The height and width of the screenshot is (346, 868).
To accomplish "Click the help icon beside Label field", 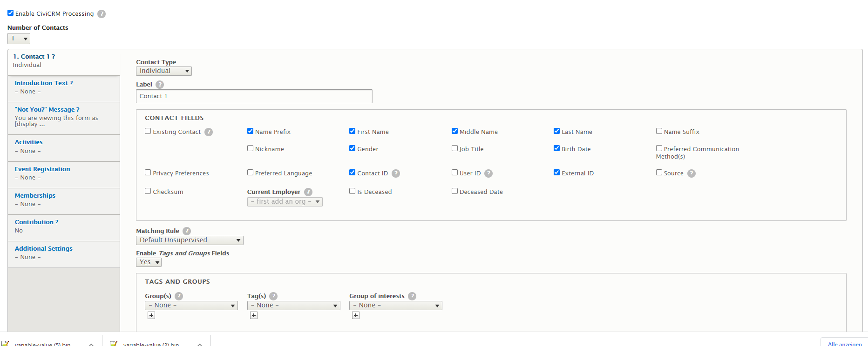I will coord(160,85).
